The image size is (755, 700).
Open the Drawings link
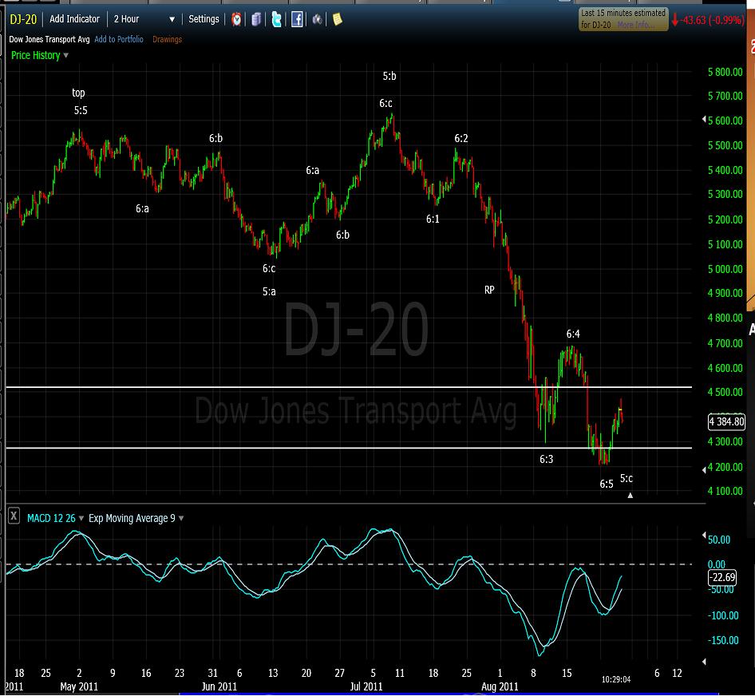coord(167,39)
